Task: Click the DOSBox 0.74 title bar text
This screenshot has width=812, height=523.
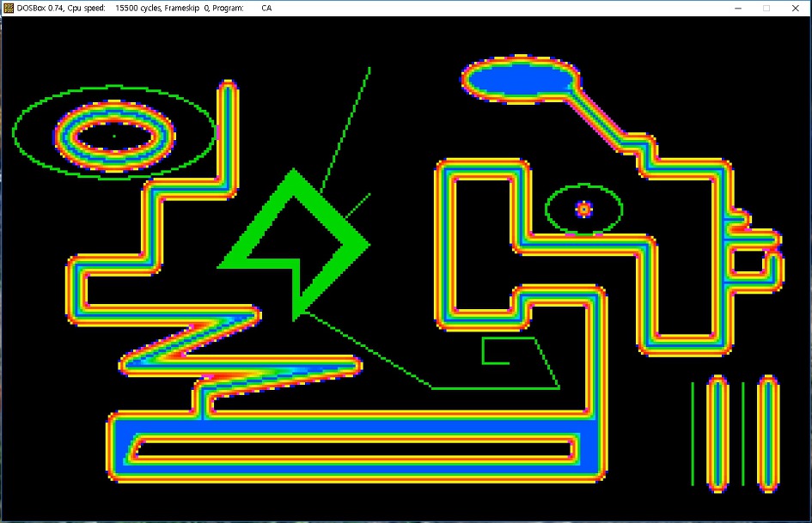Action: 144,8
